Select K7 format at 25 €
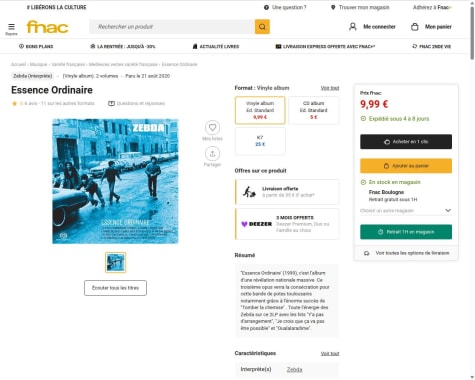Image resolution: width=475 pixels, height=380 pixels. [260, 141]
